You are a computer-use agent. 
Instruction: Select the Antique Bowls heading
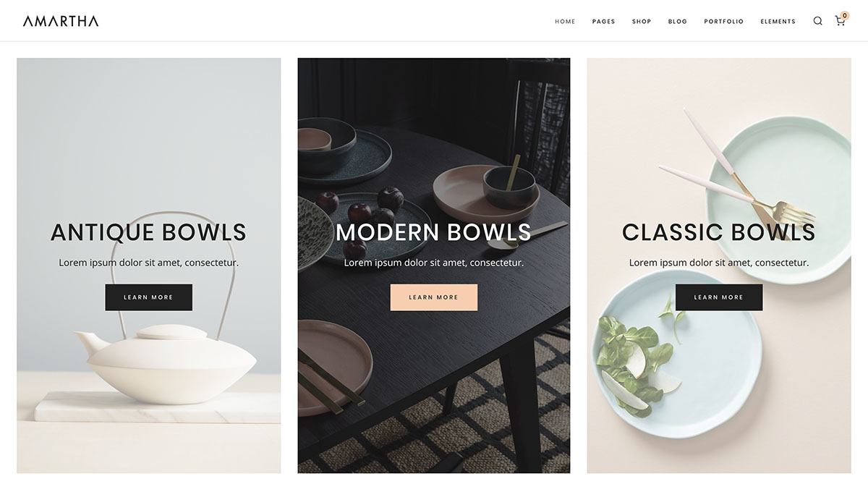148,232
